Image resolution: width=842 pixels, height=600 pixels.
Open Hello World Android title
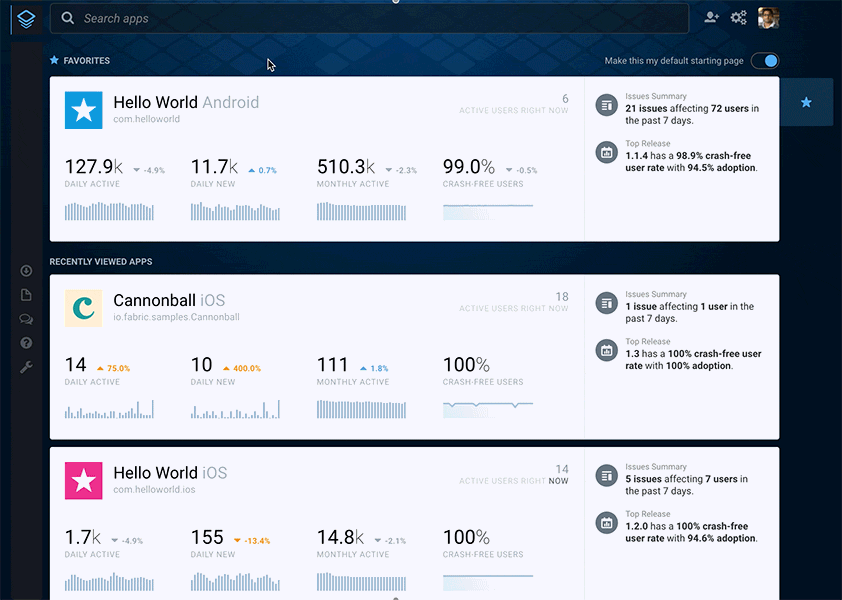tap(186, 102)
